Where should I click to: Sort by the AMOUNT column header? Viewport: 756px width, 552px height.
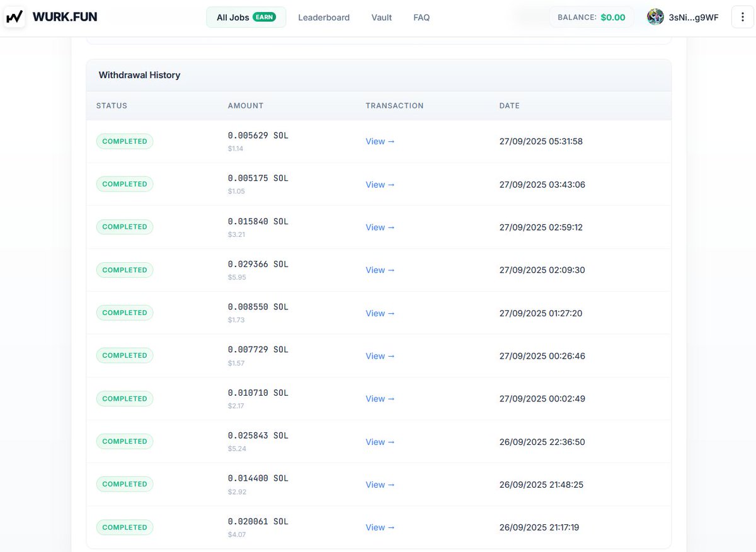pos(245,105)
